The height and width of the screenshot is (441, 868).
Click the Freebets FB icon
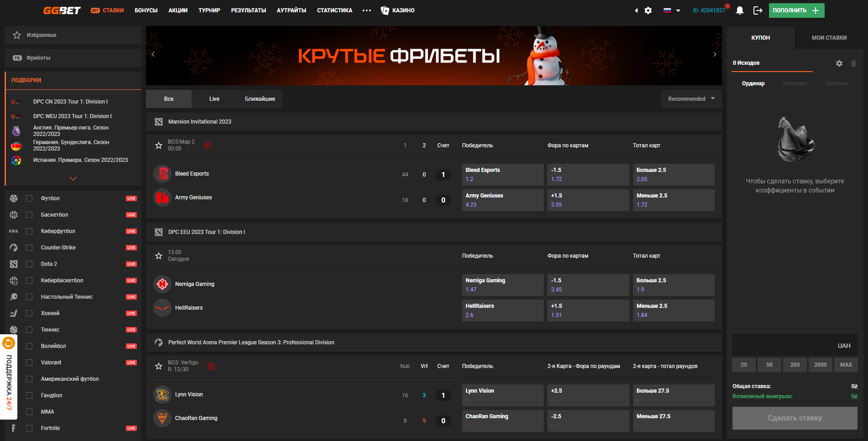[x=17, y=58]
